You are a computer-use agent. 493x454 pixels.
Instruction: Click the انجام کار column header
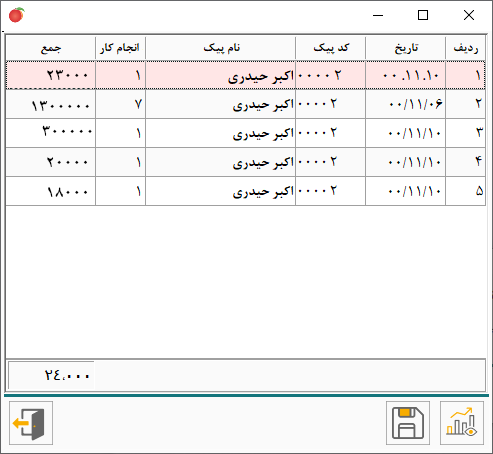click(x=120, y=48)
